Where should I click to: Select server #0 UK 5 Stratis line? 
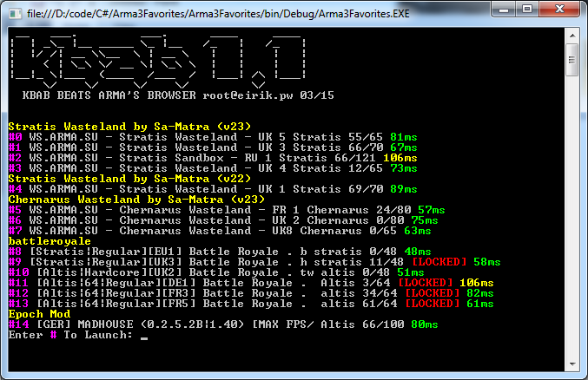(x=213, y=137)
